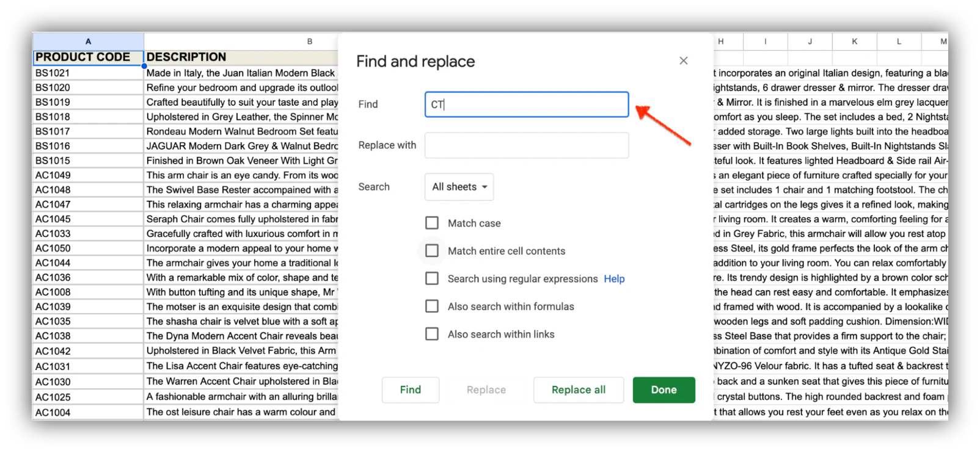Select cell containing AC1047
The height and width of the screenshot is (453, 980).
[x=88, y=205]
